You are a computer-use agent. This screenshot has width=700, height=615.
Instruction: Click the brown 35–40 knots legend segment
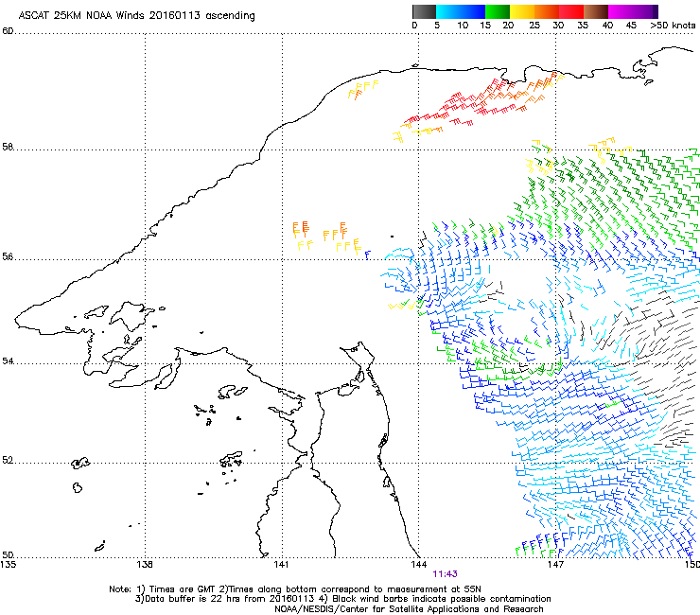click(x=596, y=11)
